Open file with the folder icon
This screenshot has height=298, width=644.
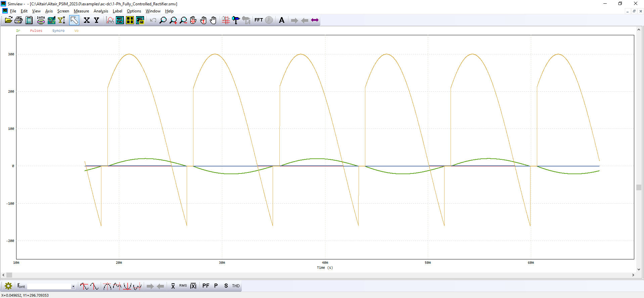click(x=8, y=20)
